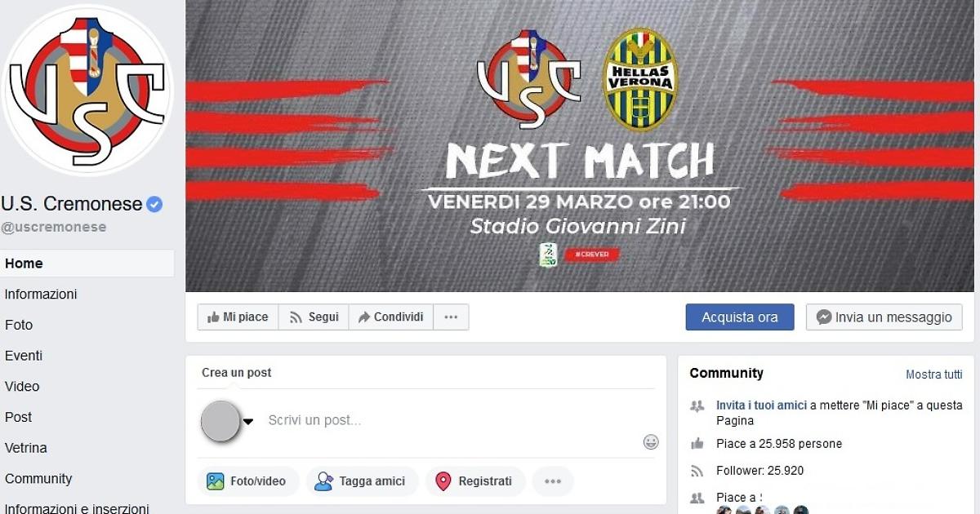Expand the posting identity dropdown arrow
This screenshot has width=980, height=514.
[x=248, y=422]
